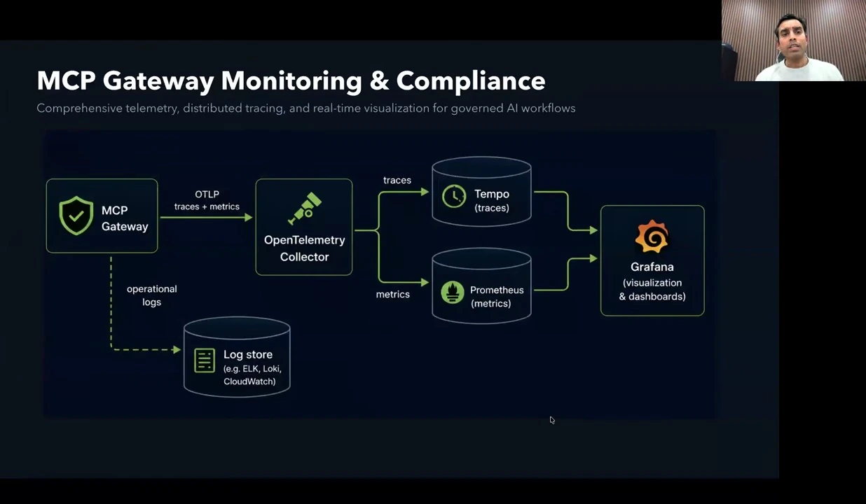Select the Grafana visualization box
866x504 pixels.
652,260
